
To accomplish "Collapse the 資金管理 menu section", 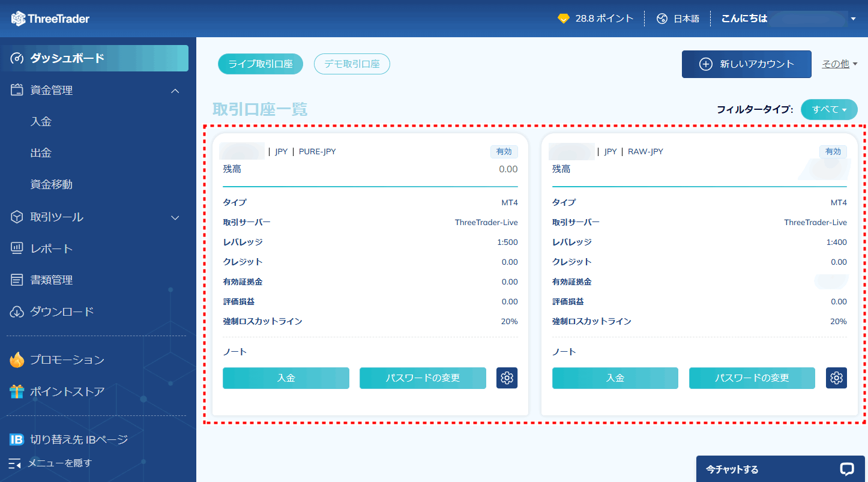I will [x=175, y=90].
